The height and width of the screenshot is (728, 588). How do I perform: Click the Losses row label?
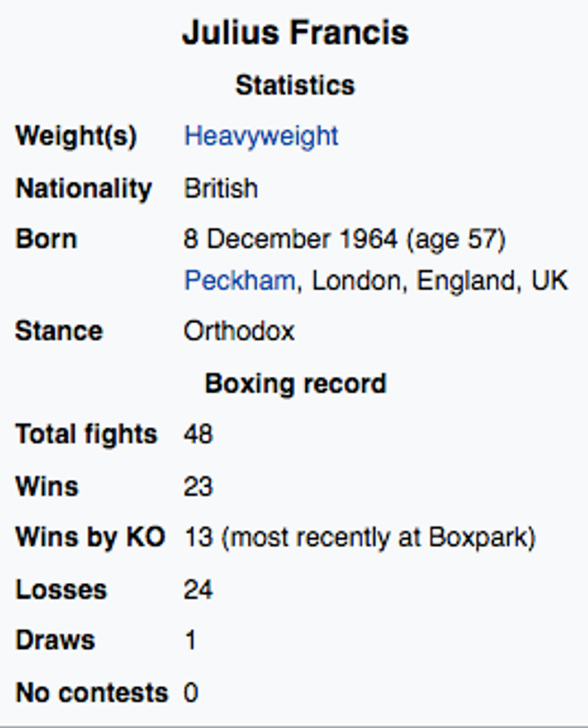click(x=61, y=589)
